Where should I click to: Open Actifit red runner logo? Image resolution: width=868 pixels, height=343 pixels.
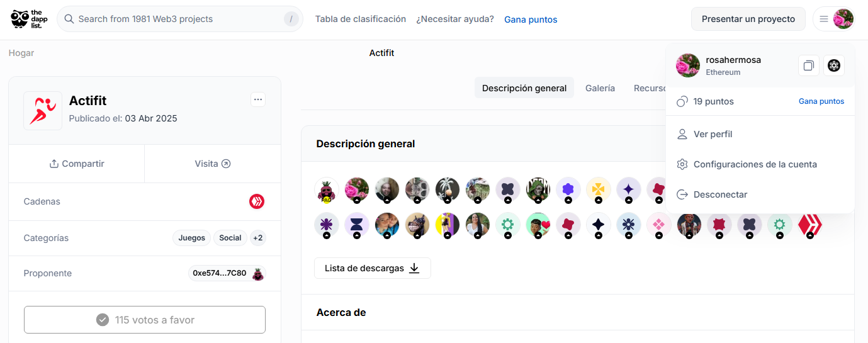[x=43, y=111]
